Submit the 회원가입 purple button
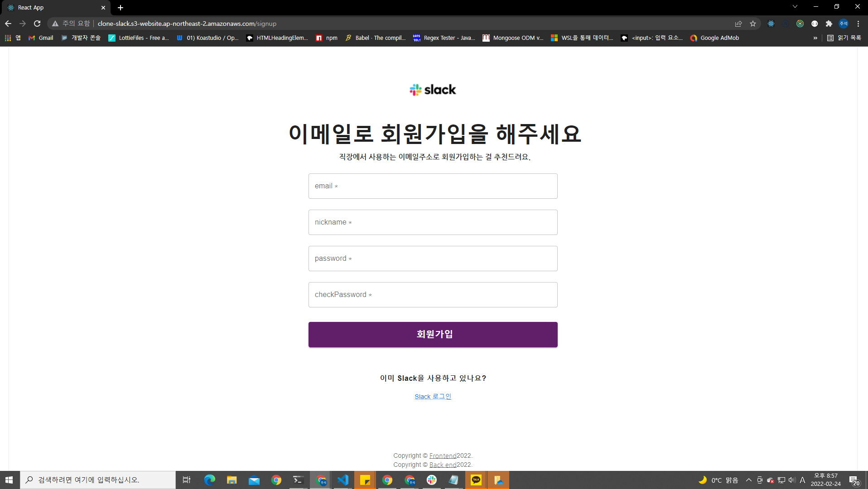This screenshot has height=489, width=868. (433, 335)
